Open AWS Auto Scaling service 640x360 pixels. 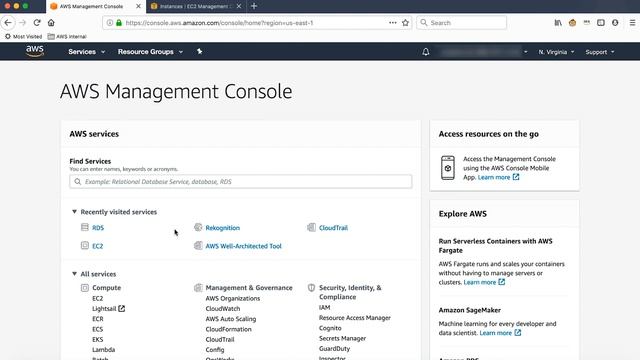[x=231, y=319]
